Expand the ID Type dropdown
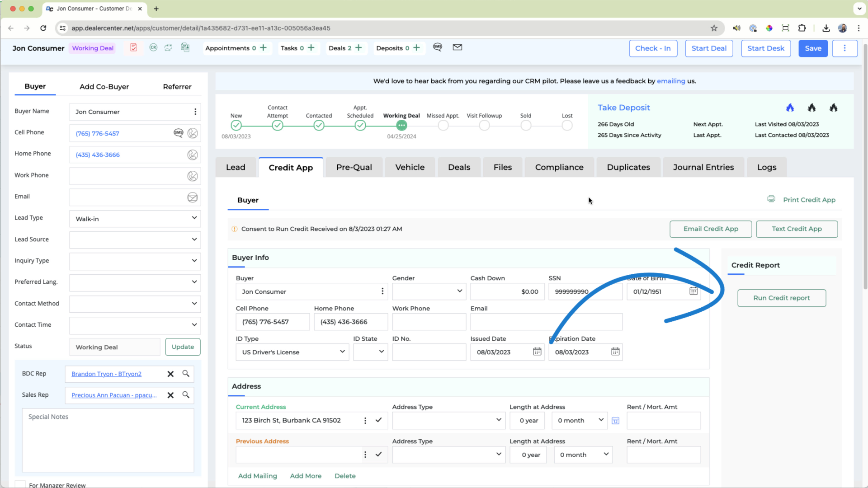Screen dimensions: 868x488 (x=292, y=352)
